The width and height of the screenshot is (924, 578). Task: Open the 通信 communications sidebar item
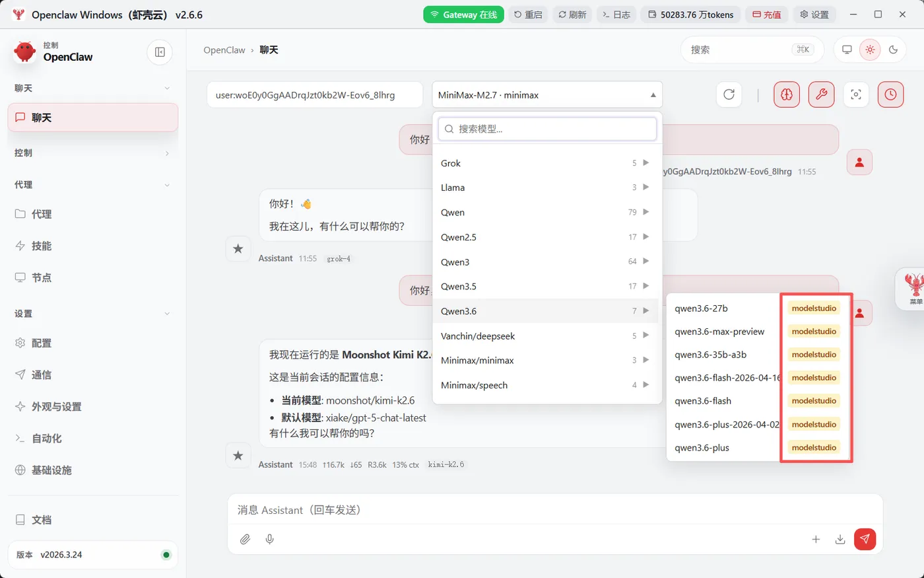click(x=93, y=375)
